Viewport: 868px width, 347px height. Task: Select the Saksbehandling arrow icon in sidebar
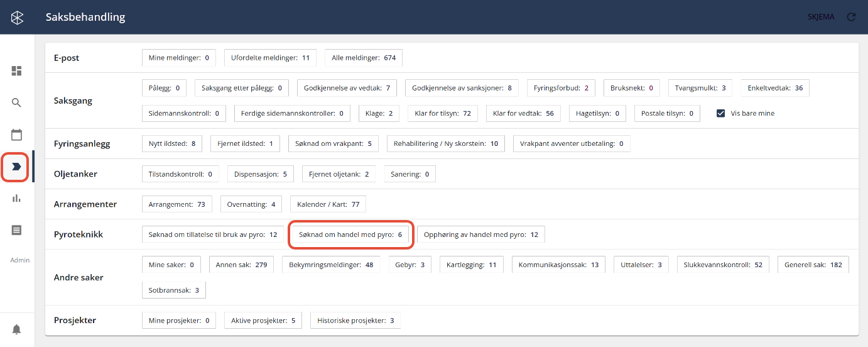pyautogui.click(x=17, y=167)
